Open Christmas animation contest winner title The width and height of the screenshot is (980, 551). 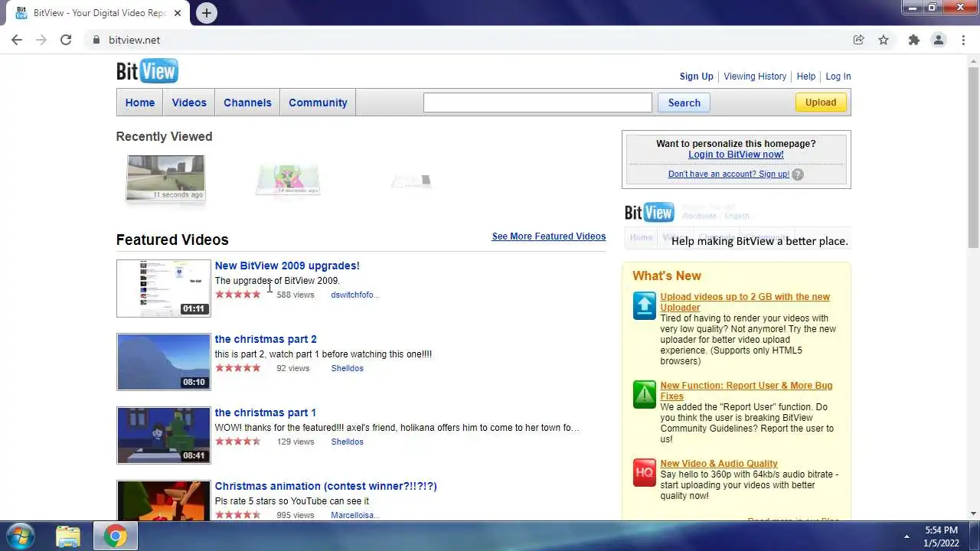point(325,486)
